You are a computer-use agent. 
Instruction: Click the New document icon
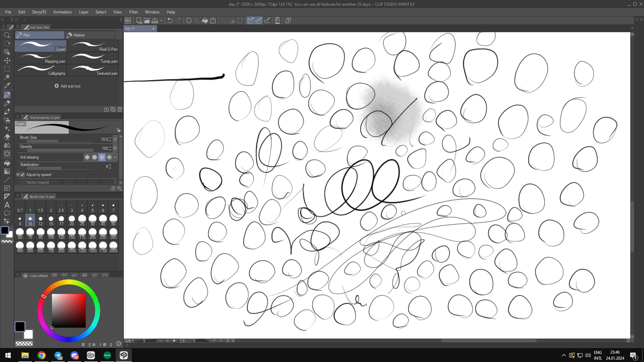click(139, 20)
